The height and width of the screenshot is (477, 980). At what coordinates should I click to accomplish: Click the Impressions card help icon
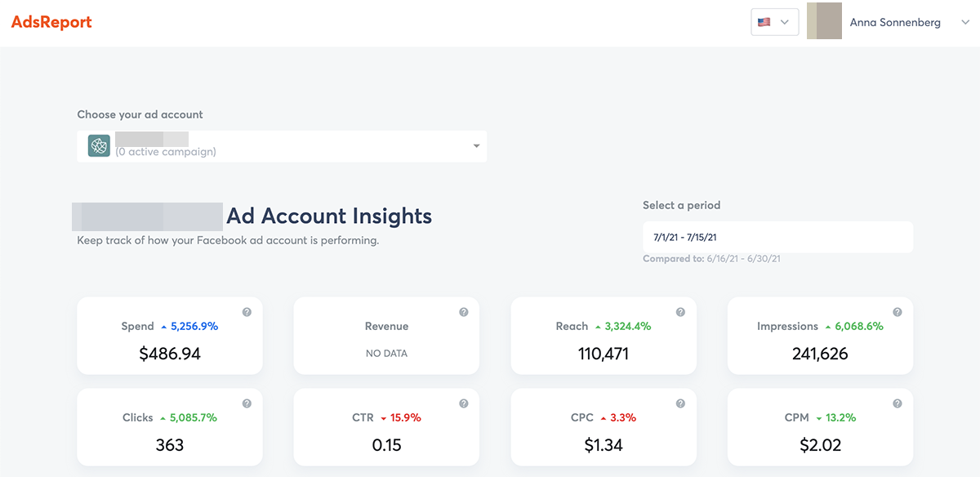pyautogui.click(x=897, y=312)
